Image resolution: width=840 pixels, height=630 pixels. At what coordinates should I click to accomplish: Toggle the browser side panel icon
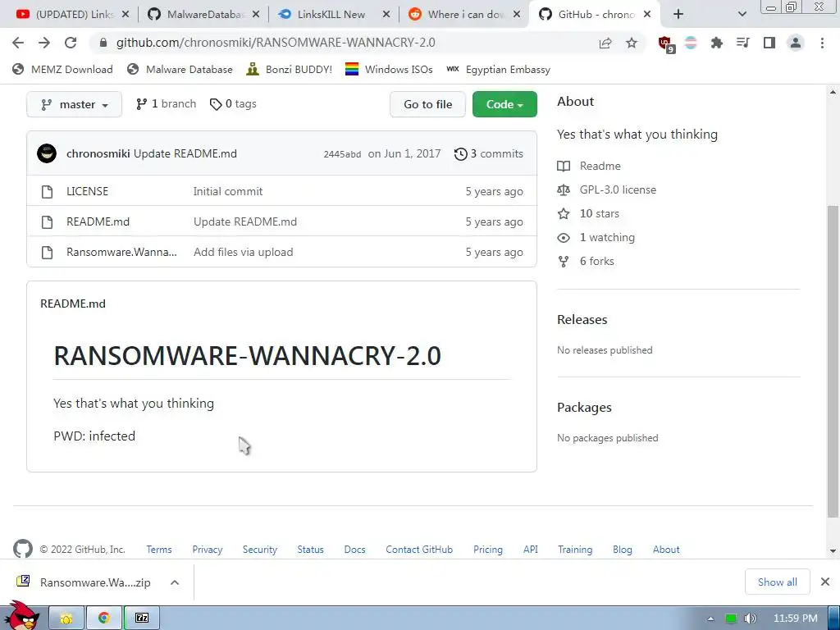coord(769,43)
